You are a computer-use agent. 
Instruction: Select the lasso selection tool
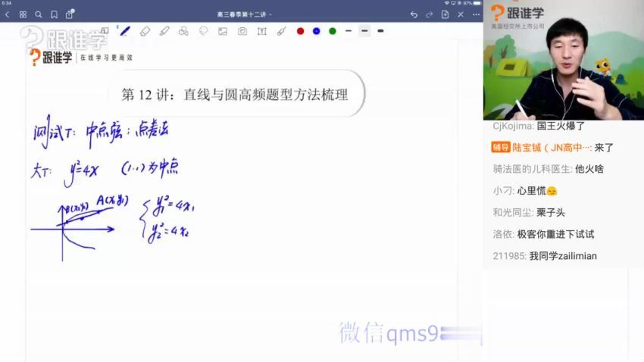pos(203,31)
